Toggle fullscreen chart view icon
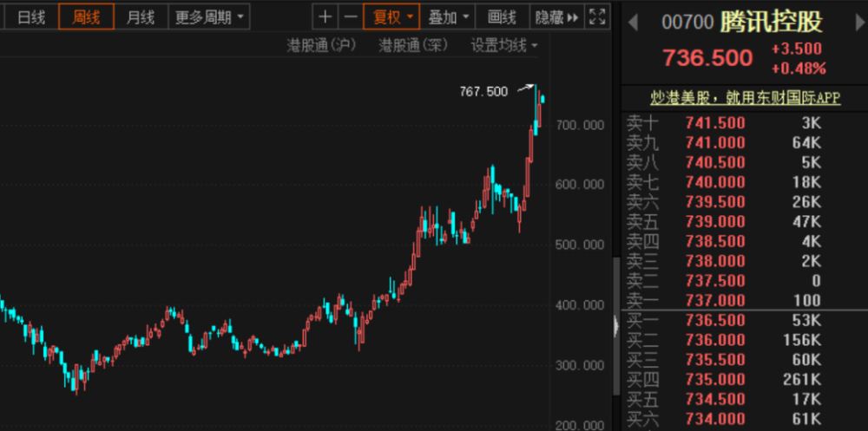Screen dimensions: 868x431 (x=597, y=16)
